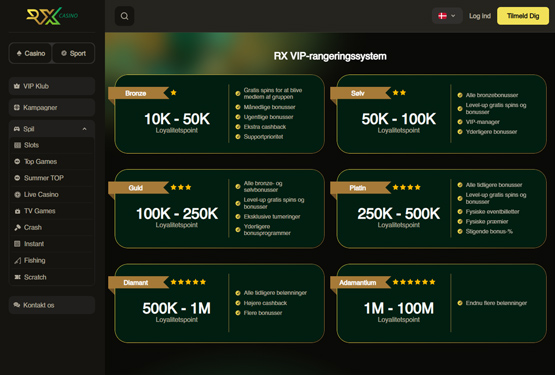Click the Diamant rank ribbon
Image resolution: width=555 pixels, height=375 pixels.
click(138, 282)
